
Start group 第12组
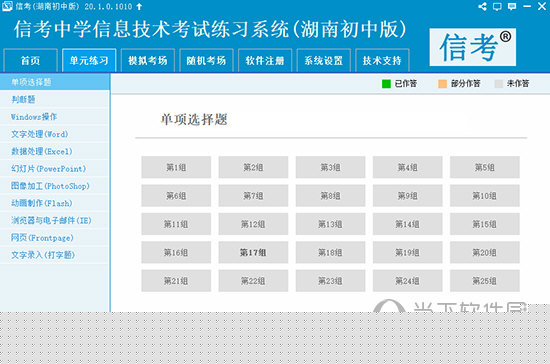253,224
